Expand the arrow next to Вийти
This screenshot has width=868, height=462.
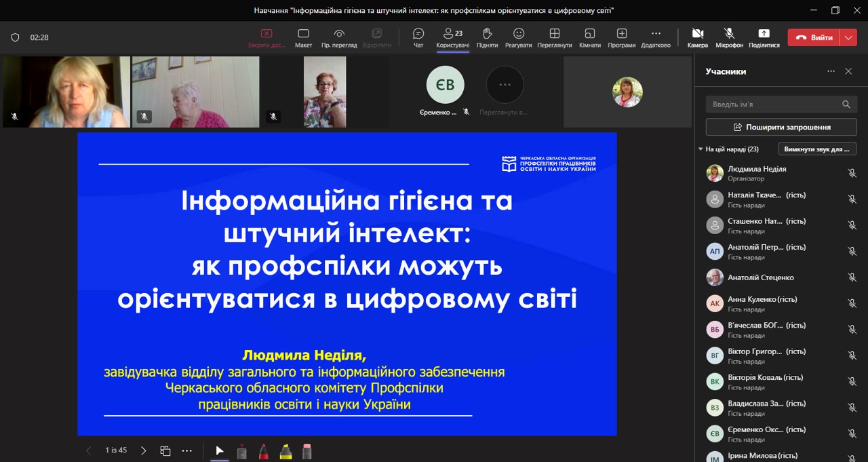coord(848,38)
